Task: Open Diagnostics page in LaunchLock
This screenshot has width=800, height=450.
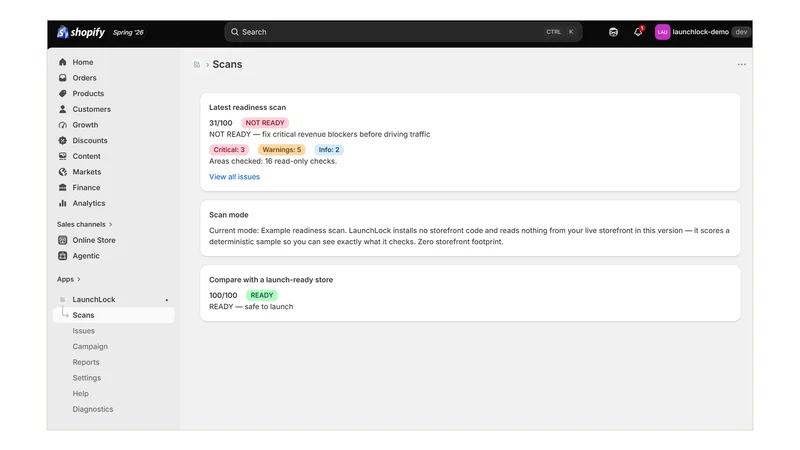Action: (93, 409)
